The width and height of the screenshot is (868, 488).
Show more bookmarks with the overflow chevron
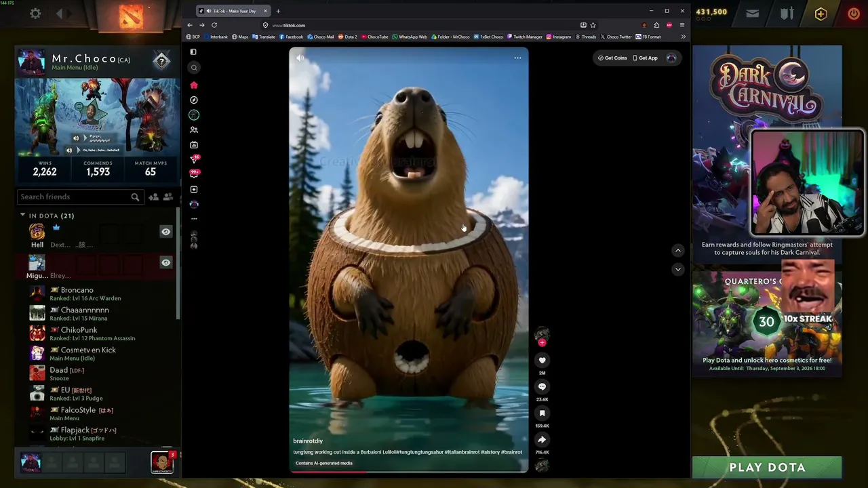coord(683,37)
